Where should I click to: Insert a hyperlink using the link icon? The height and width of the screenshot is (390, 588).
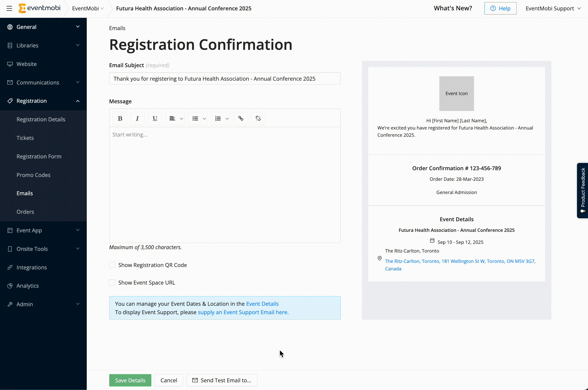241,118
